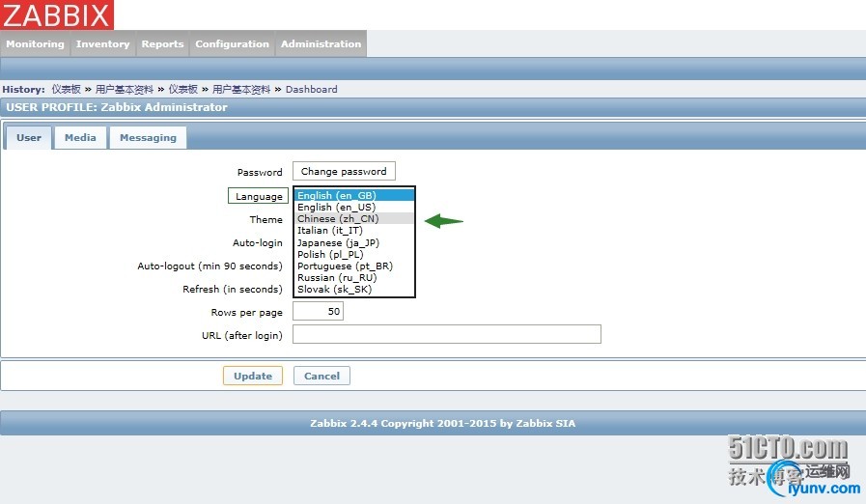Viewport: 866px width, 504px height.
Task: Click the Update button
Action: (253, 376)
